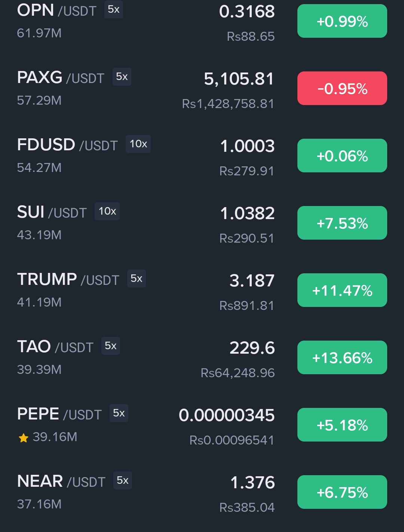
Task: Click the PEPE price 0.00000345
Action: coord(227,415)
